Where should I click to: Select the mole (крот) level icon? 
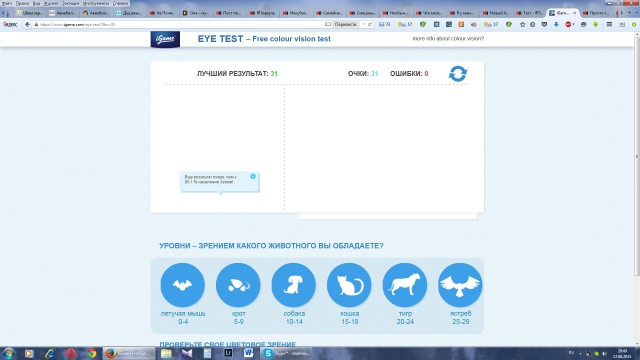coord(238,285)
